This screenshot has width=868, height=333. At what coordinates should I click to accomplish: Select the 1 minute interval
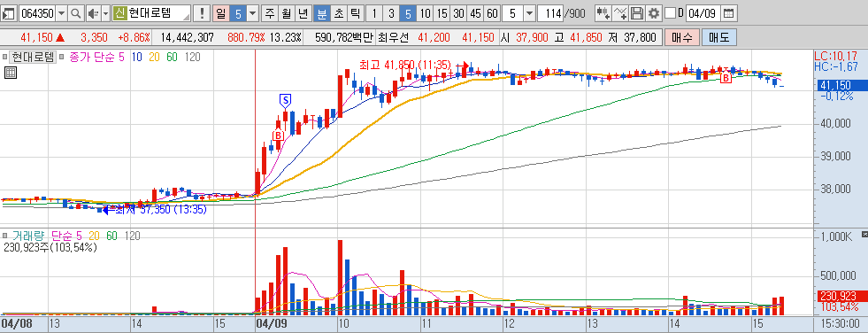click(375, 12)
